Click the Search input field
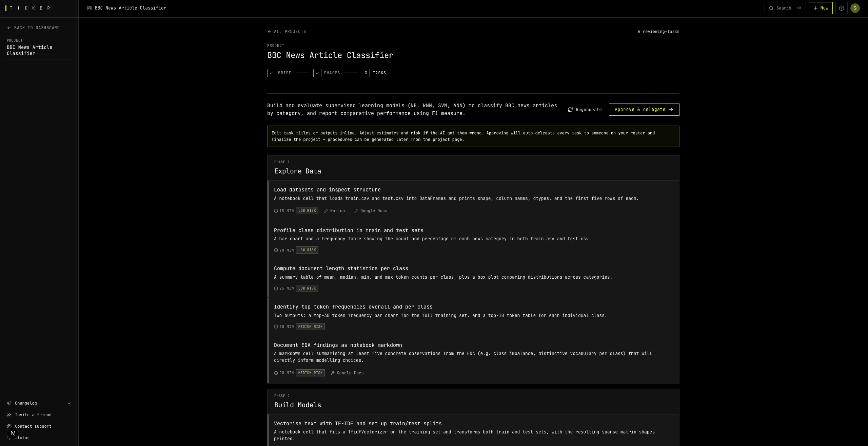Image resolution: width=868 pixels, height=446 pixels. point(785,8)
